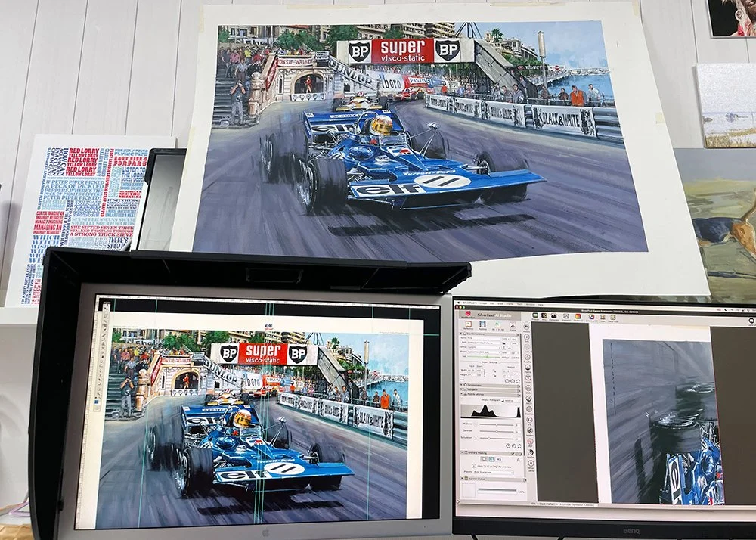The width and height of the screenshot is (756, 540).
Task: Click the reset arrows icon in Scan Dimensions
Action: point(518,381)
